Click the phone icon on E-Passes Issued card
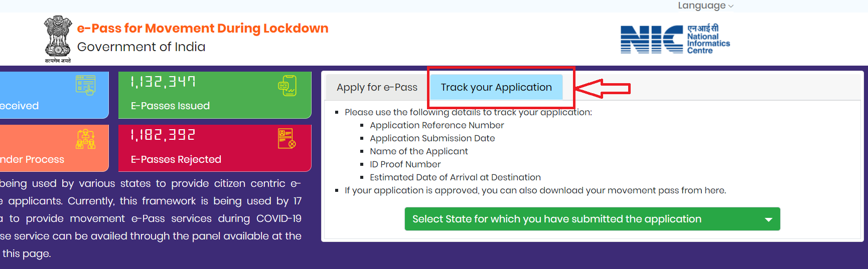Screen dimensions: 868x269 287,86
